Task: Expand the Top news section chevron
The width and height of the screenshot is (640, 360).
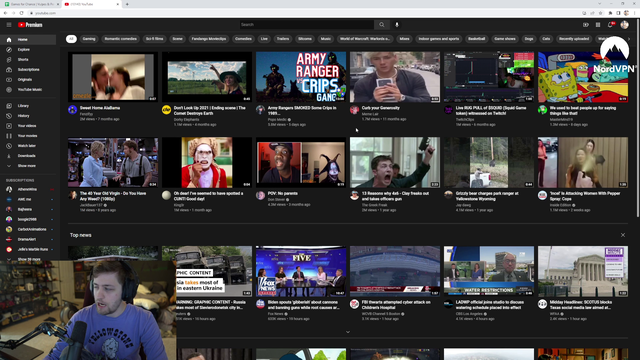Action: pos(348,332)
